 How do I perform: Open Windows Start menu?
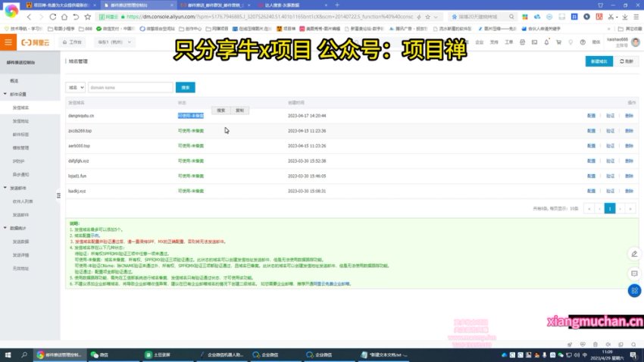click(x=9, y=354)
